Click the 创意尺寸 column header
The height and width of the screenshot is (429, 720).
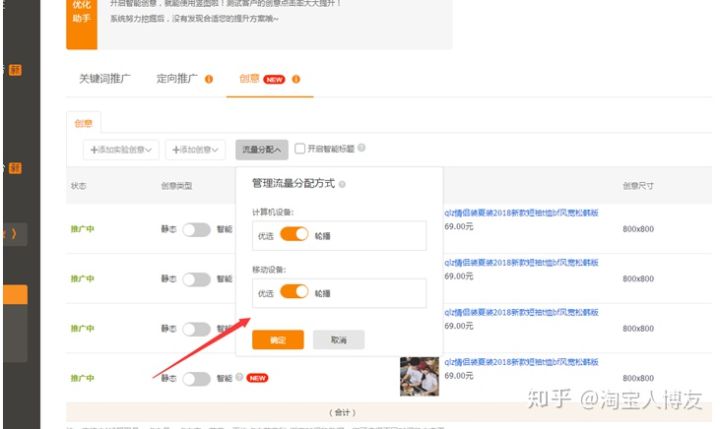638,186
